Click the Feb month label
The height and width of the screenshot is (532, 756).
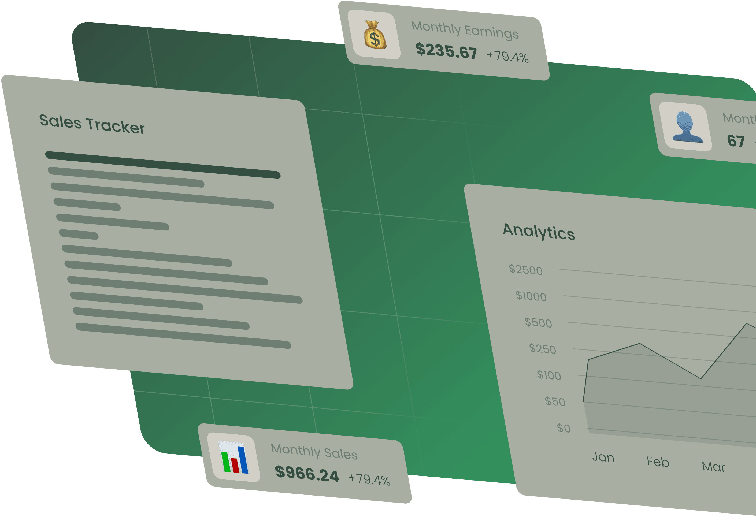coord(658,462)
